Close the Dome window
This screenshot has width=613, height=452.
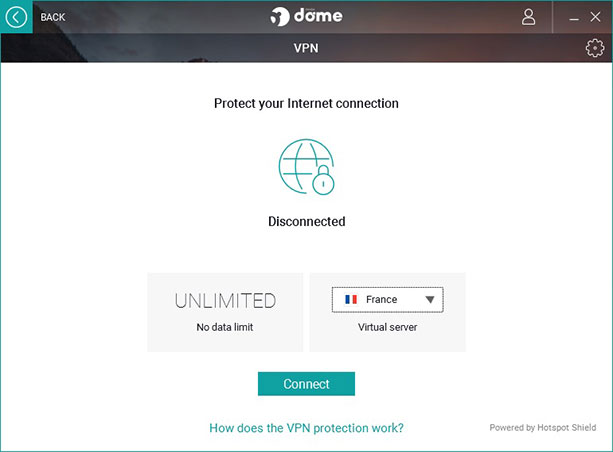pyautogui.click(x=595, y=17)
